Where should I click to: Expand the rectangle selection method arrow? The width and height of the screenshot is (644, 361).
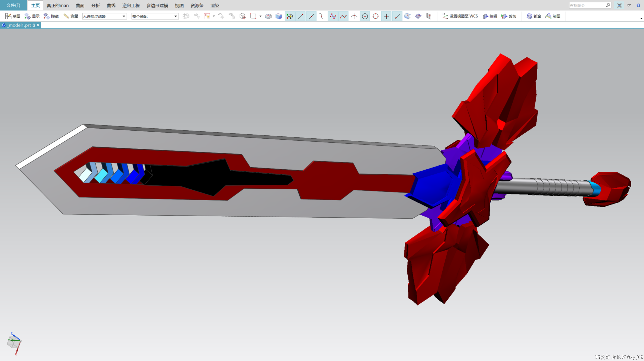pyautogui.click(x=260, y=16)
